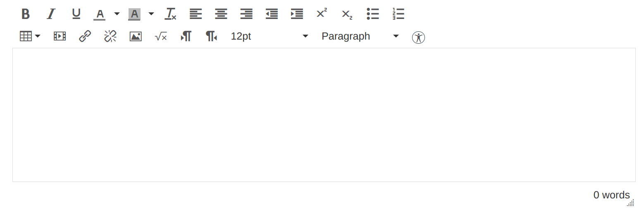This screenshot has height=212, width=644.
Task: Open the 12pt font size dropdown
Action: tap(270, 36)
